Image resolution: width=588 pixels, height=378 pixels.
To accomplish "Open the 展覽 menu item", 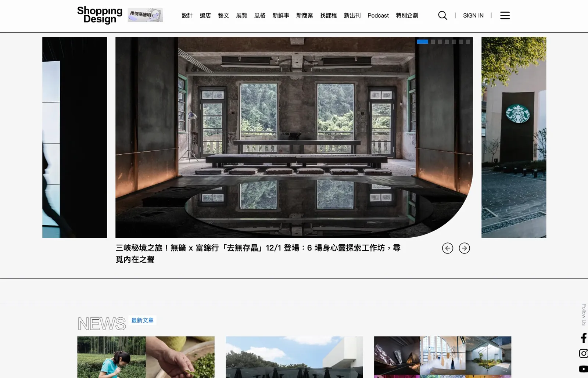I will coord(242,15).
